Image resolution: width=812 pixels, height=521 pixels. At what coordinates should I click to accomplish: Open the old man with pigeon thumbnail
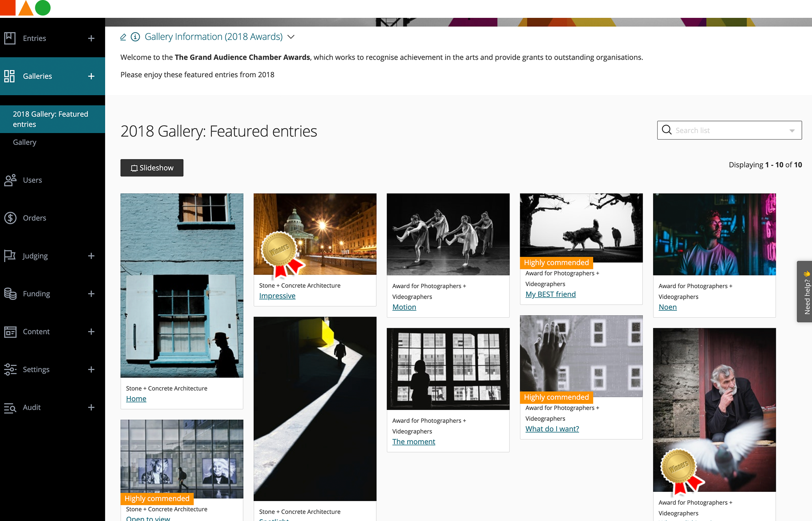pos(715,410)
